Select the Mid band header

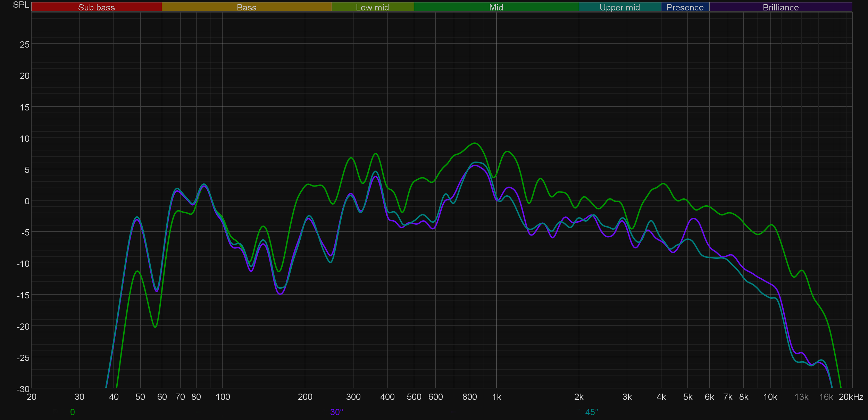(496, 7)
